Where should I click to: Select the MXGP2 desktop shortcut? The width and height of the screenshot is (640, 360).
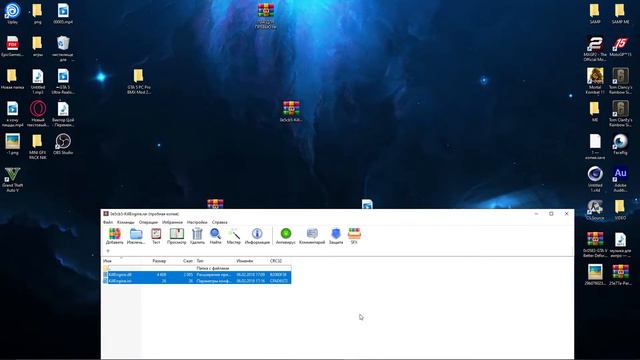[595, 48]
